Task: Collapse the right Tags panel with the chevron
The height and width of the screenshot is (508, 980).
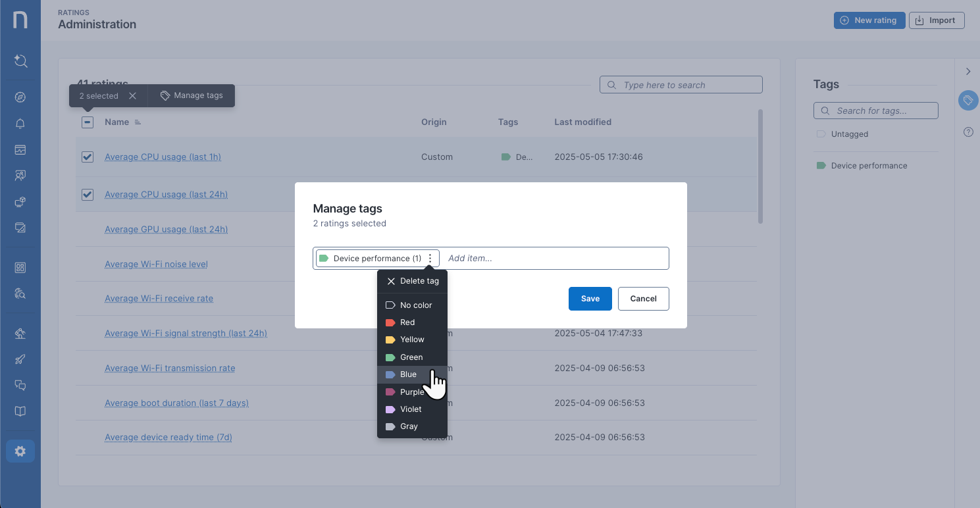Action: point(968,71)
